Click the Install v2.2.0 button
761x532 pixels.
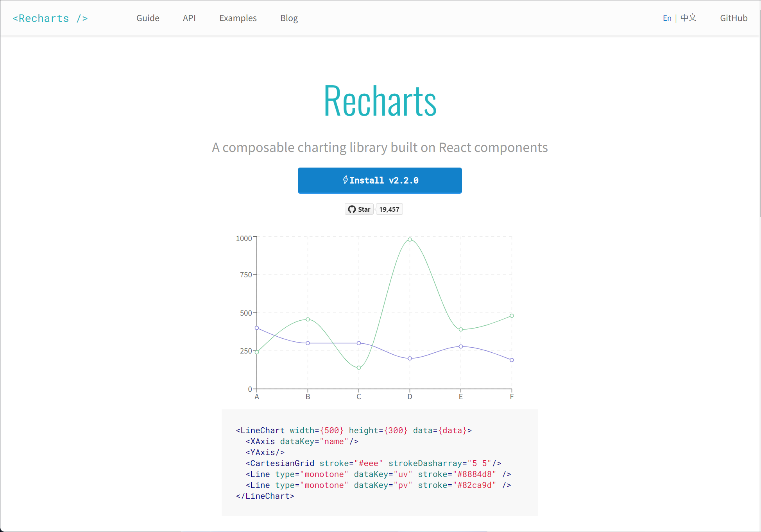380,180
